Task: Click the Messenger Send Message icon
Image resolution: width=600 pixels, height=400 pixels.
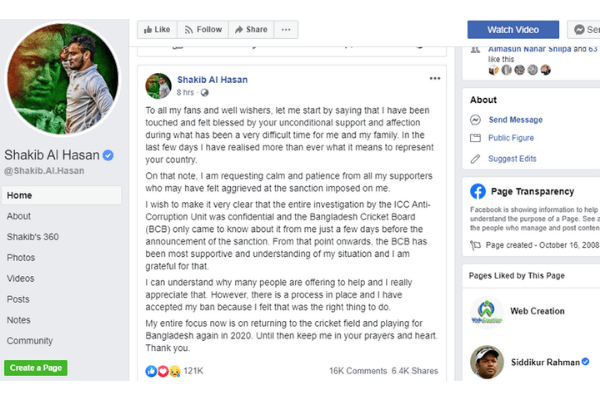Action: click(x=476, y=119)
